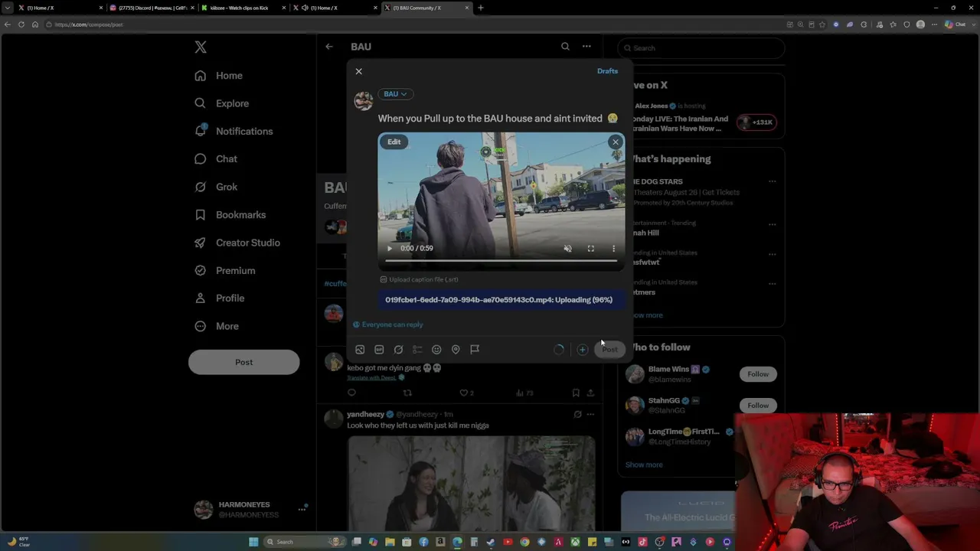Open TikTok from the taskbar
Viewport: 980px width, 551px height.
tap(642, 542)
